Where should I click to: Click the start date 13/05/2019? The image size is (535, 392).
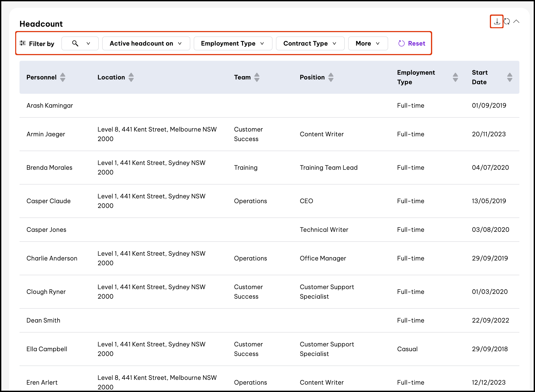(x=489, y=201)
